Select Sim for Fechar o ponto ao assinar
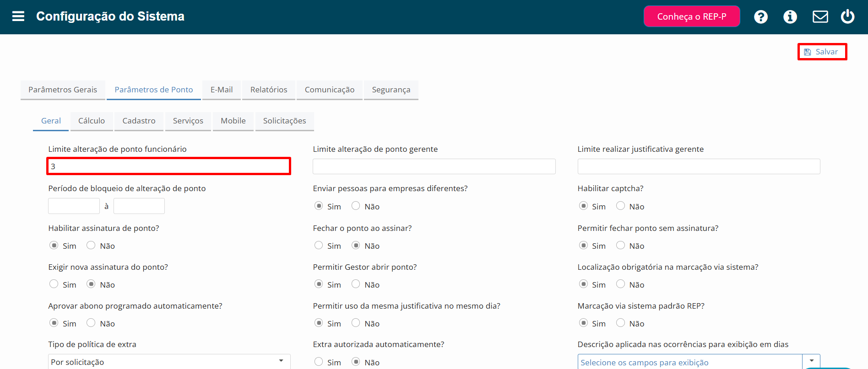 pos(319,245)
